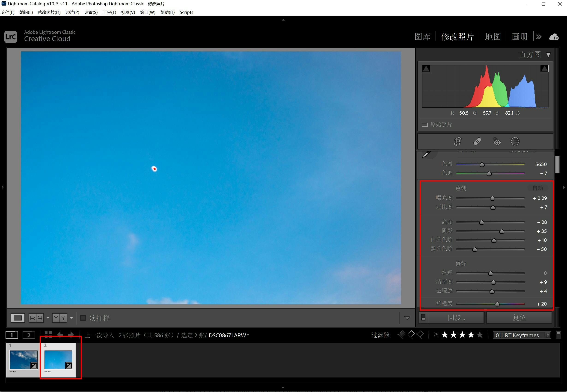The width and height of the screenshot is (567, 392).
Task: Click the cloud sync status icon
Action: click(x=554, y=37)
